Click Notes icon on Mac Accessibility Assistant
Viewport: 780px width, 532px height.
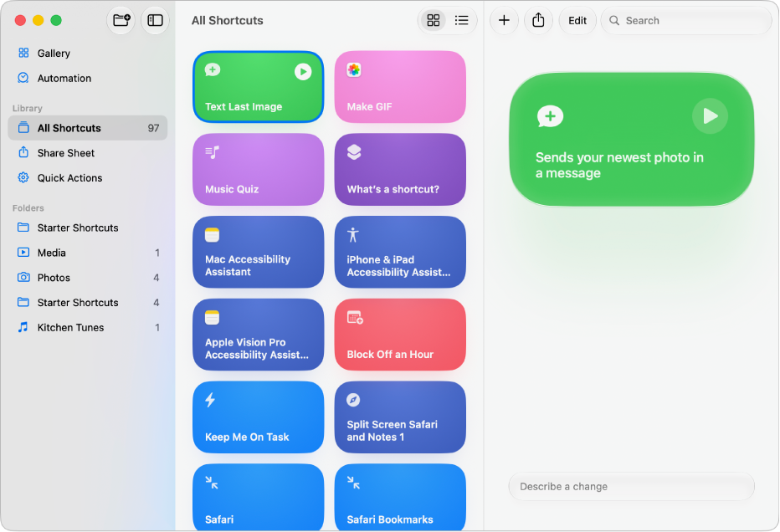tap(212, 235)
